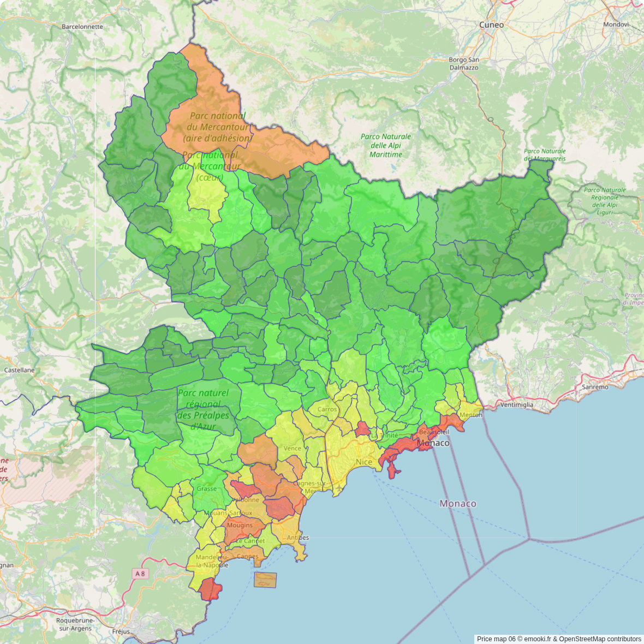
Task: Click the Cuneo city label
Action: pyautogui.click(x=491, y=25)
